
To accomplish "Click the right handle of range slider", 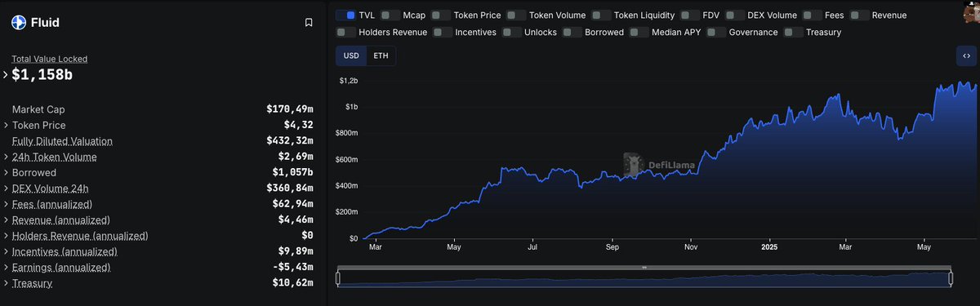I will [951, 278].
